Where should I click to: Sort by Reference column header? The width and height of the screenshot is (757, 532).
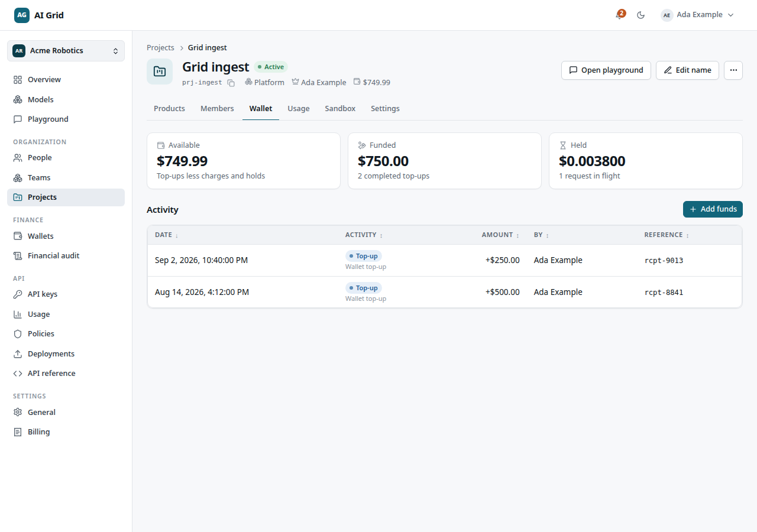coord(667,235)
